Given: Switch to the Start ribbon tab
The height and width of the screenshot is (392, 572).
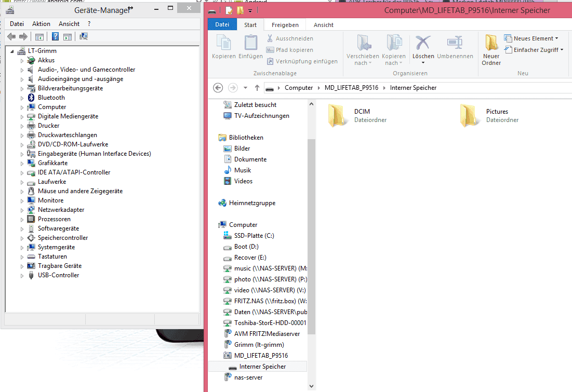Looking at the screenshot, I should pyautogui.click(x=250, y=25).
